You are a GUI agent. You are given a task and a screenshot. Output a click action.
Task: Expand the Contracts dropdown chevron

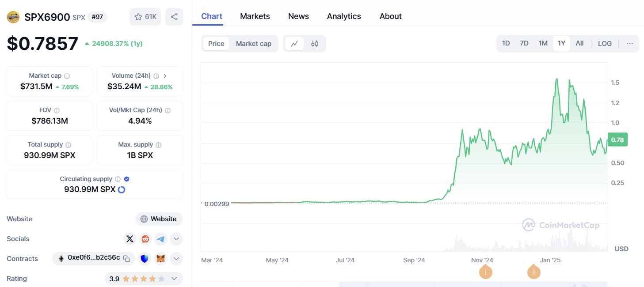176,259
